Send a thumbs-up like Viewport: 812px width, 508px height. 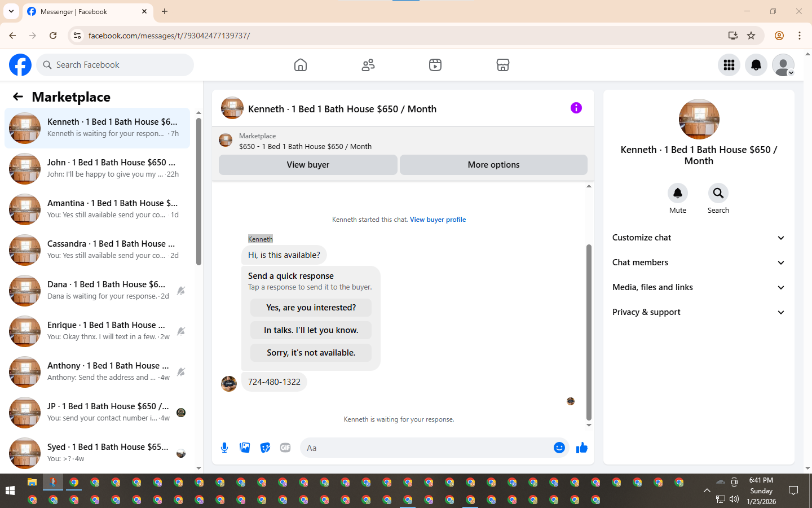point(582,448)
